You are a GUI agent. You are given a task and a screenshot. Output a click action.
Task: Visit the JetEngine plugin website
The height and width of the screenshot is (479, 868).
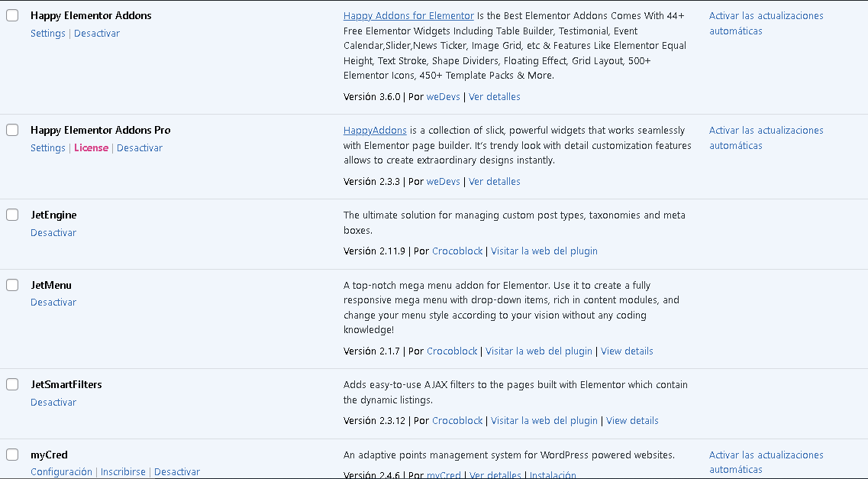pyautogui.click(x=544, y=251)
